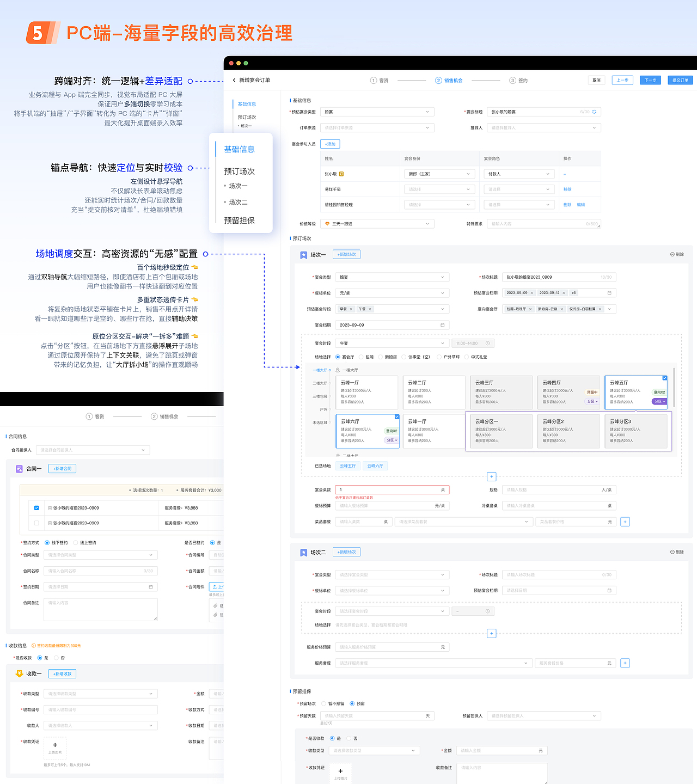Select the 中式礼堂 radio button

tap(467, 357)
